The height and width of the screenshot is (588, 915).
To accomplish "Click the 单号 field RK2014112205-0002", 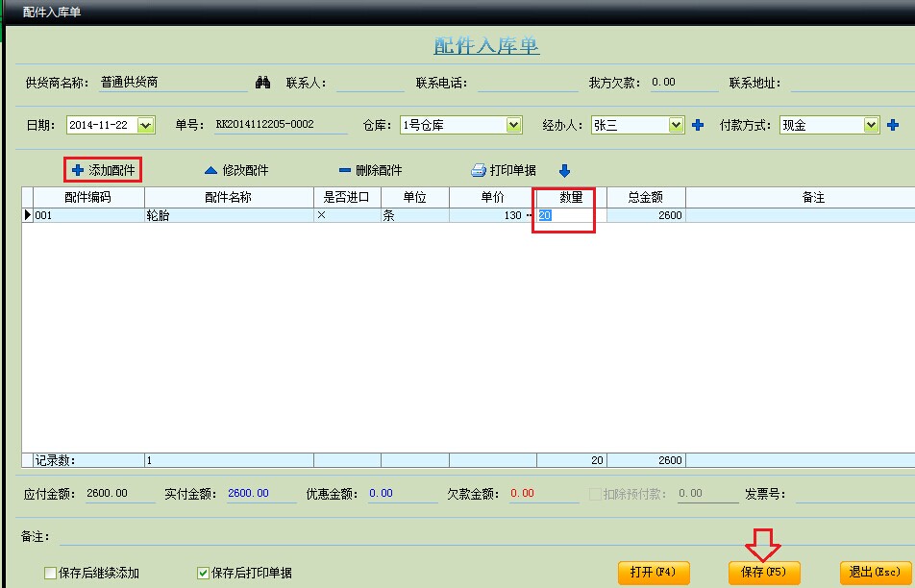I will (281, 124).
